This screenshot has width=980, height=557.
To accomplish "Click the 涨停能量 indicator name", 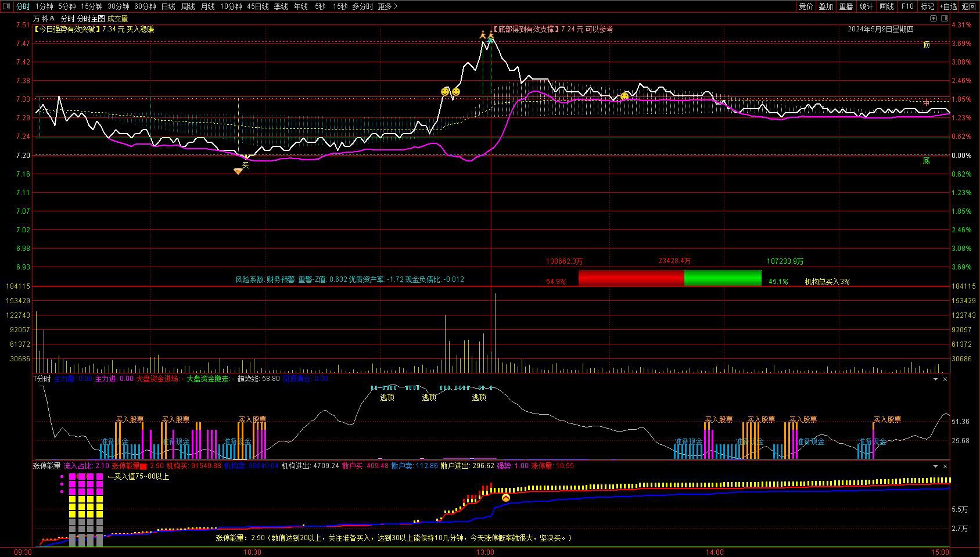I will coord(46,466).
